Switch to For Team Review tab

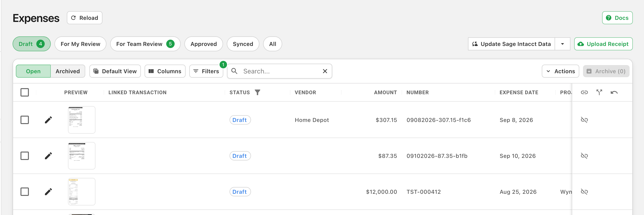click(145, 44)
